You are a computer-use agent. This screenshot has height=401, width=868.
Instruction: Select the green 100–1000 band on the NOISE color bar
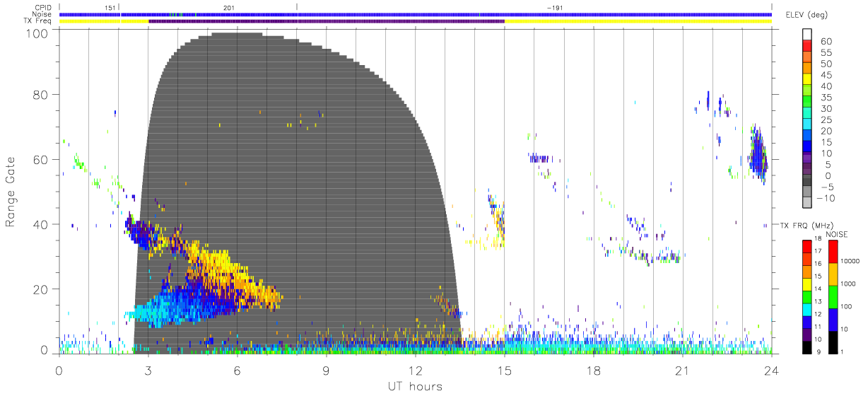pyautogui.click(x=834, y=296)
